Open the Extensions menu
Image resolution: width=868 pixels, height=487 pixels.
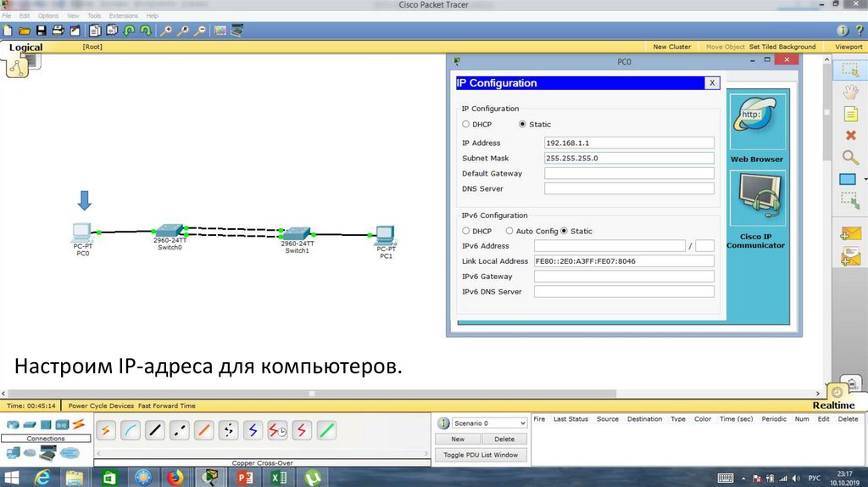pyautogui.click(x=124, y=15)
